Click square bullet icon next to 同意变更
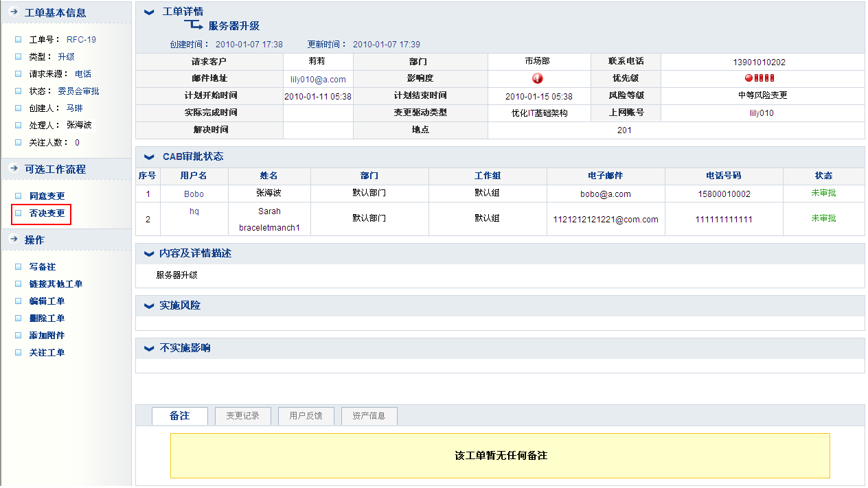 point(19,196)
